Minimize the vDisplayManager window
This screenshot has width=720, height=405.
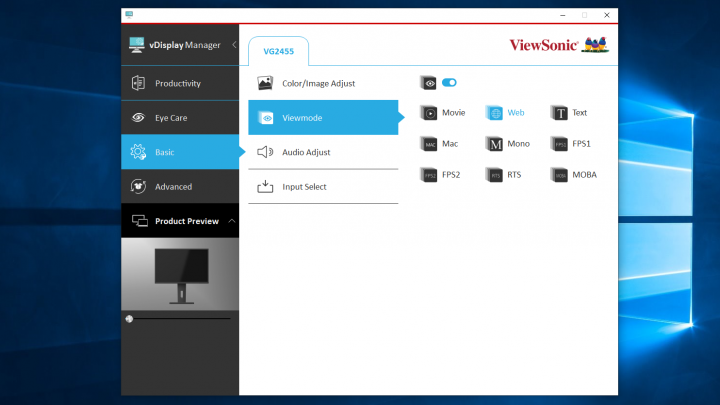click(x=562, y=15)
